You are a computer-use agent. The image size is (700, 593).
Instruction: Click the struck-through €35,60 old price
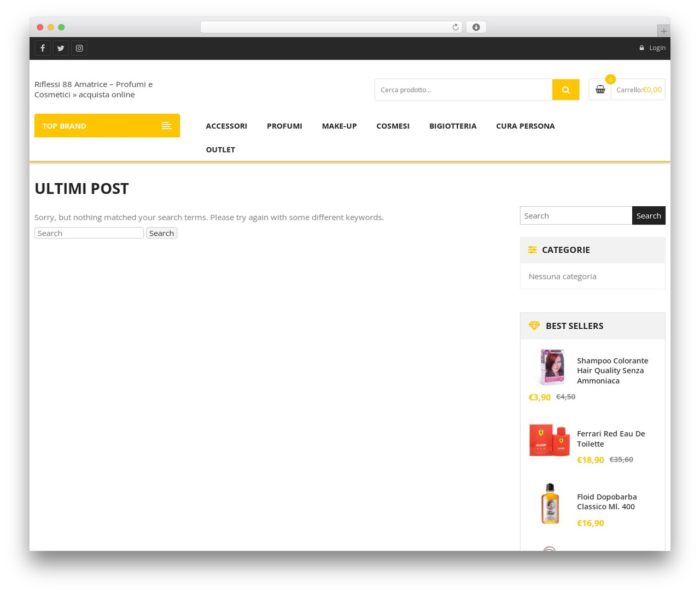coord(621,460)
